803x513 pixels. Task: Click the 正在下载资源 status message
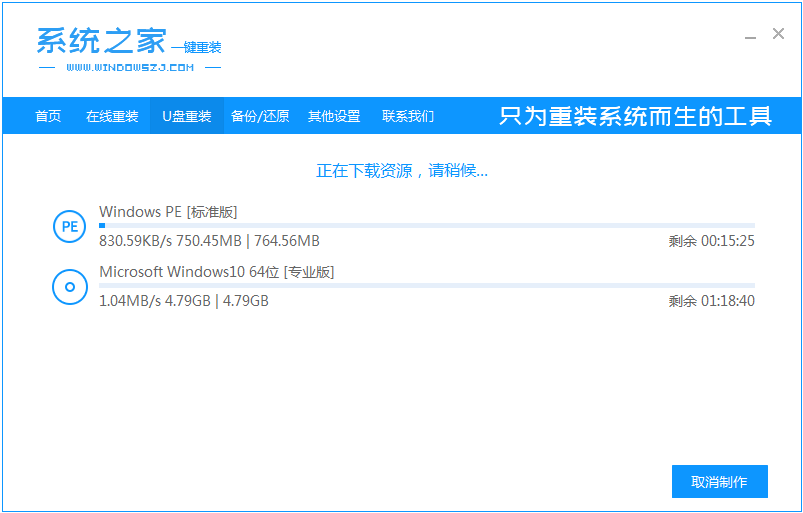(402, 171)
